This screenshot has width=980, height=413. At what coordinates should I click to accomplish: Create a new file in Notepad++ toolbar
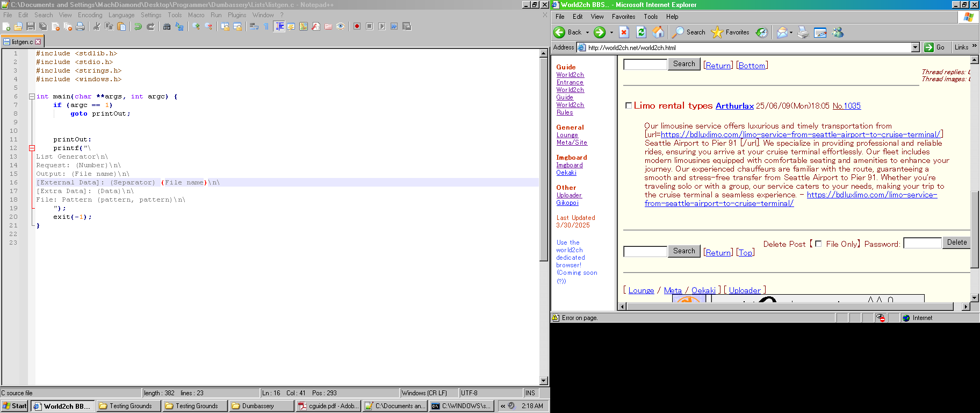pyautogui.click(x=6, y=26)
